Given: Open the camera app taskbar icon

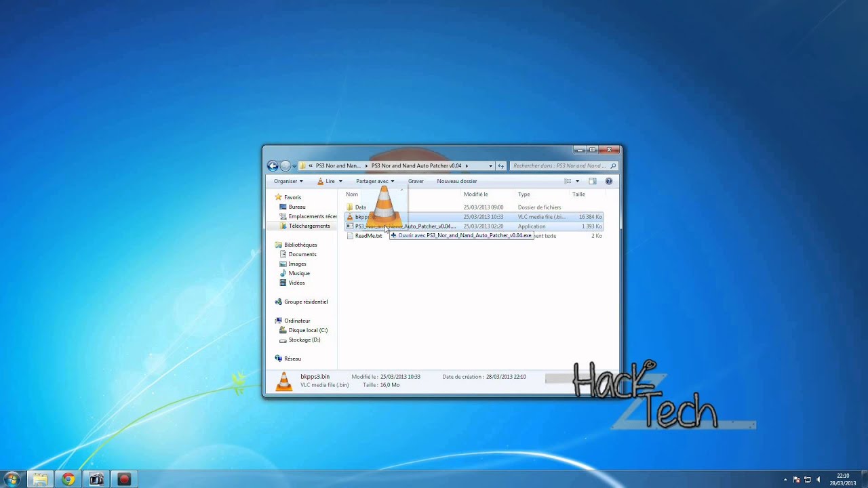Looking at the screenshot, I should click(x=96, y=479).
